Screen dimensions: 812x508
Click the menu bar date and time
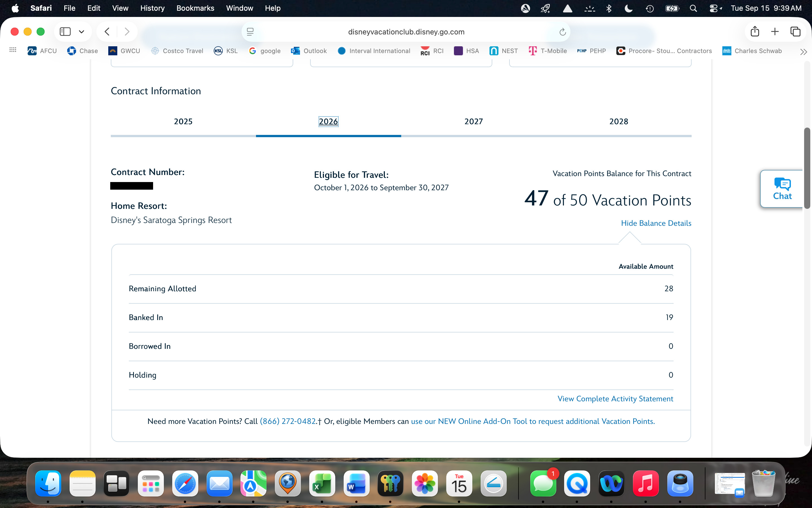click(x=766, y=8)
